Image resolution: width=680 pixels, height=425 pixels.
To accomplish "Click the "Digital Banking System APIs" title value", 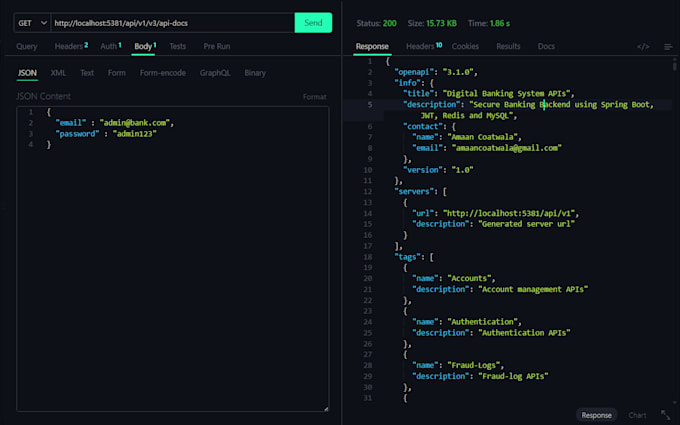I will tap(506, 94).
